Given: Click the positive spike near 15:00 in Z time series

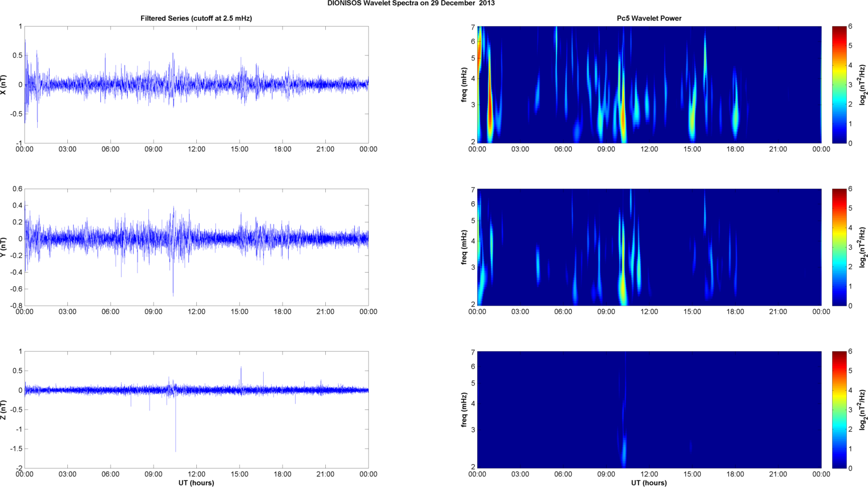Looking at the screenshot, I should pos(241,378).
